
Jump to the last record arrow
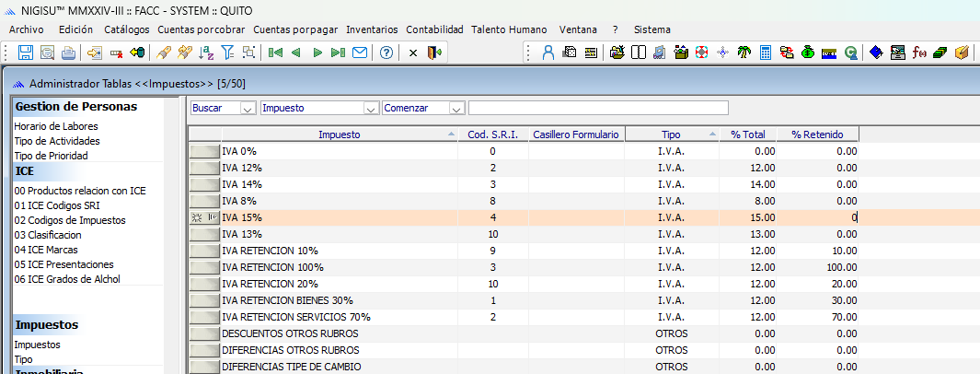pyautogui.click(x=339, y=53)
